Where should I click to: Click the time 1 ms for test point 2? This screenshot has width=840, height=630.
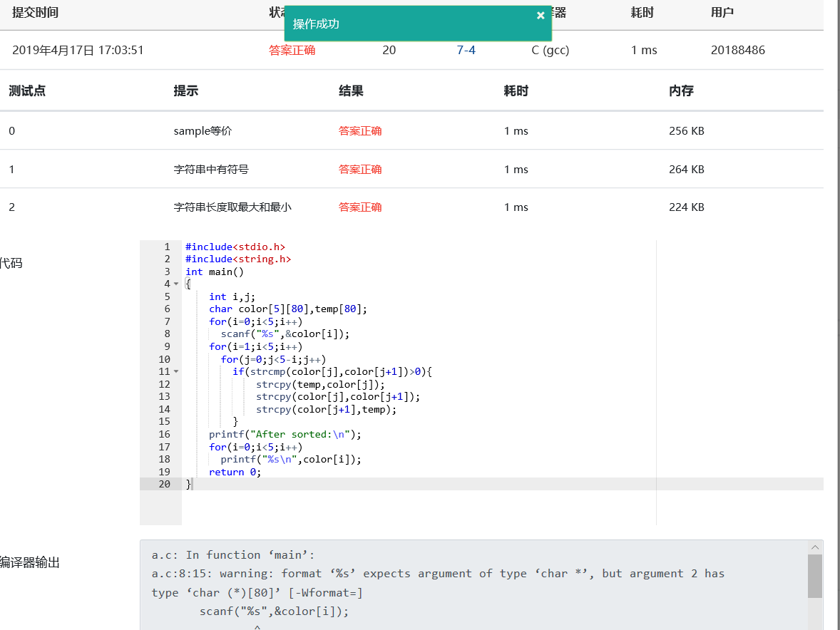516,207
